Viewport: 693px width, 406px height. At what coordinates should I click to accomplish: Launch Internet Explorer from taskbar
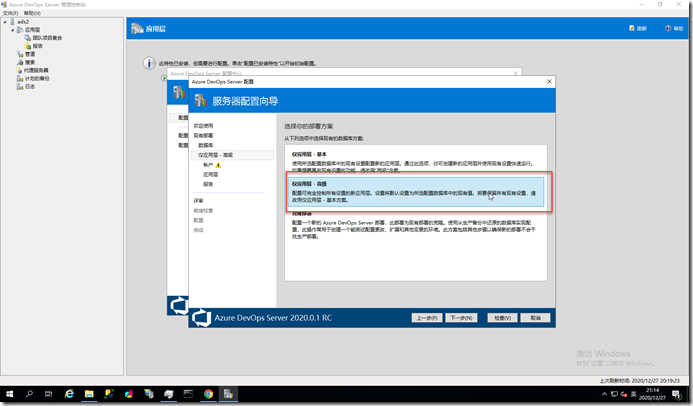[69, 394]
